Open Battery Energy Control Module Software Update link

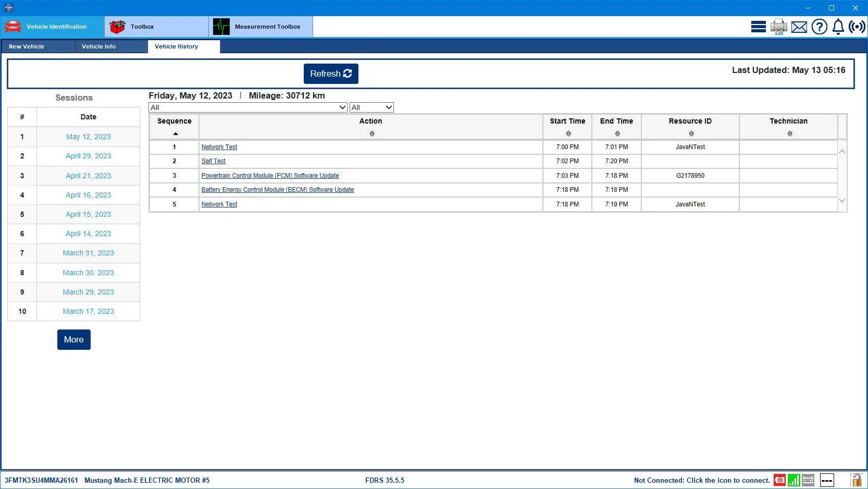point(278,190)
